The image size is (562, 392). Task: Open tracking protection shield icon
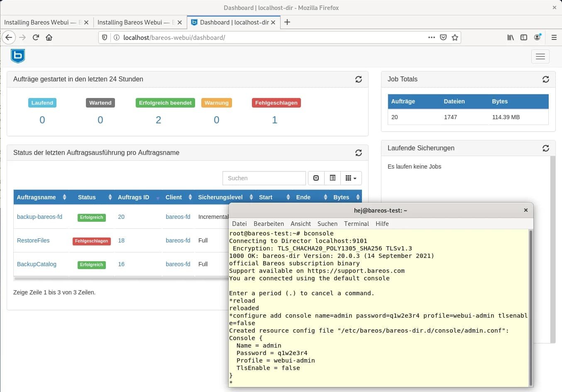105,37
